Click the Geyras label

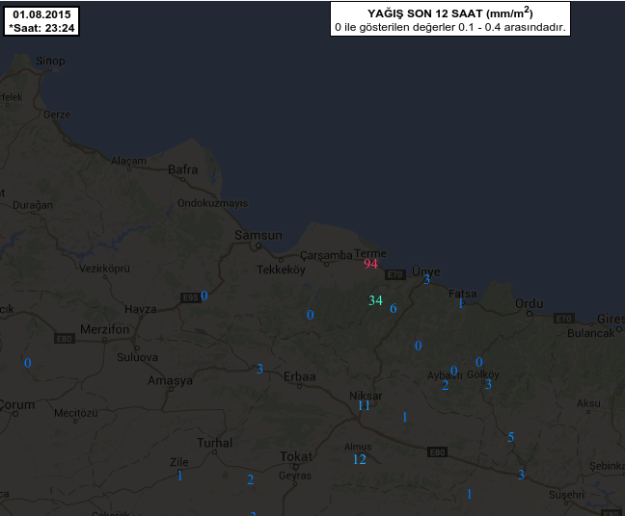point(295,476)
